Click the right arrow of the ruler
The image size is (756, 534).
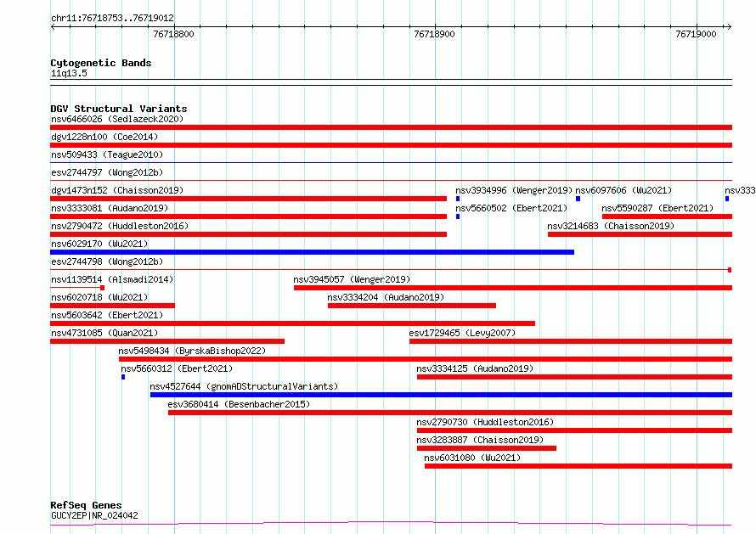click(x=729, y=27)
